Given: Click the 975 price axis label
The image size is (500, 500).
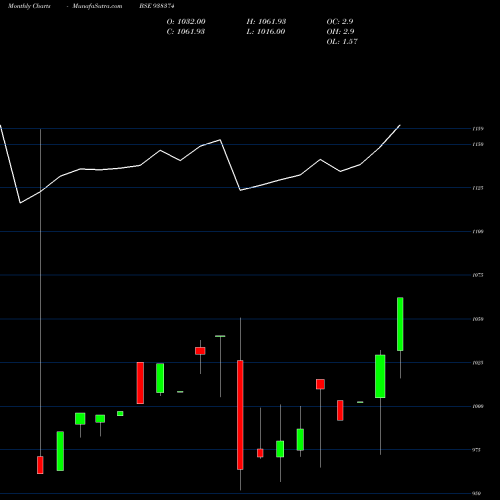Looking at the screenshot, I should click(477, 450).
